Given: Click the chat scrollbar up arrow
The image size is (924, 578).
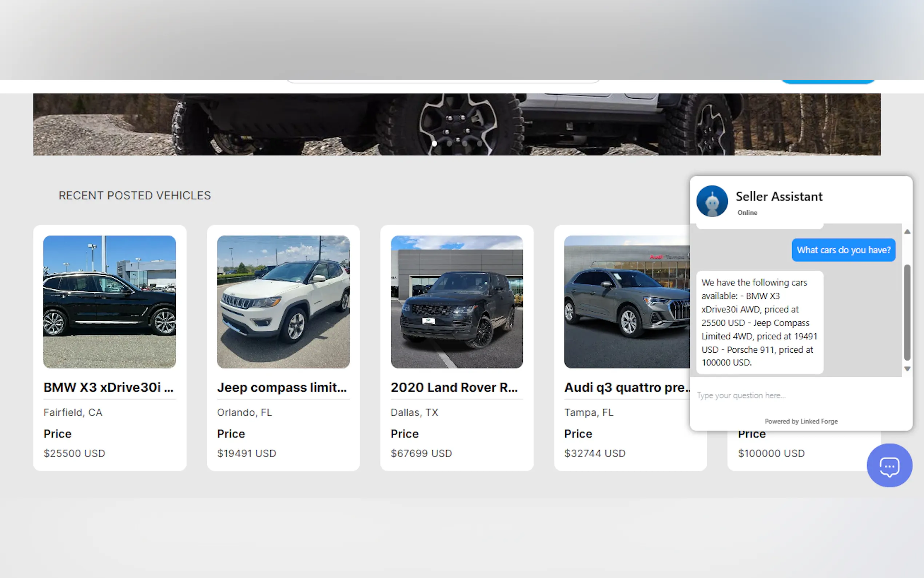Looking at the screenshot, I should tap(907, 231).
